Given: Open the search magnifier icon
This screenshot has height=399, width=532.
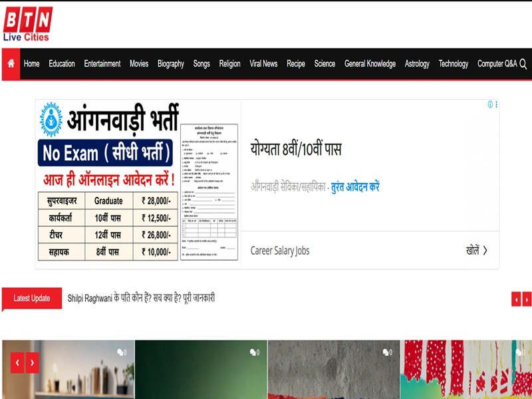Looking at the screenshot, I should pos(523,64).
